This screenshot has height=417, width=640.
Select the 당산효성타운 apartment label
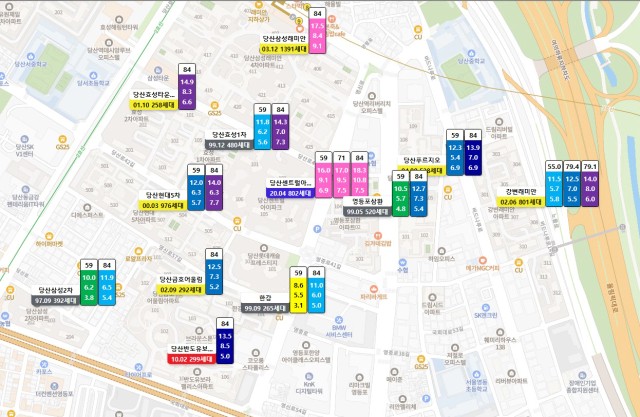[153, 95]
